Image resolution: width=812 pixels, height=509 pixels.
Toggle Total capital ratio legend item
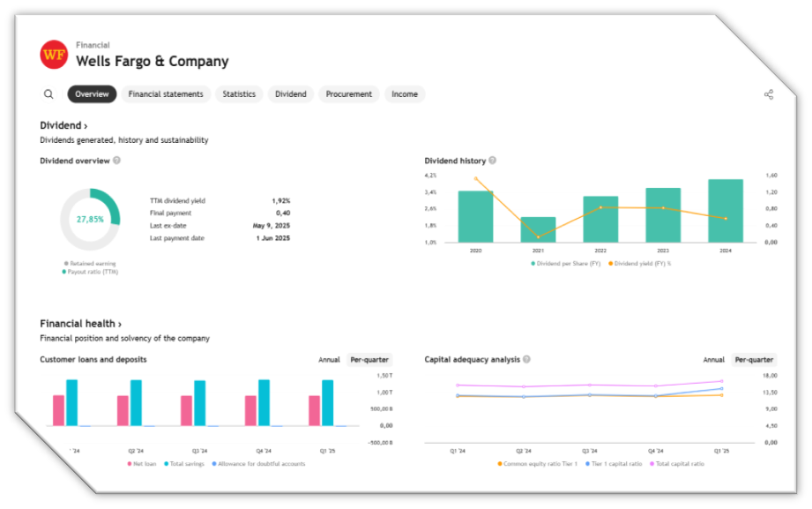[677, 464]
